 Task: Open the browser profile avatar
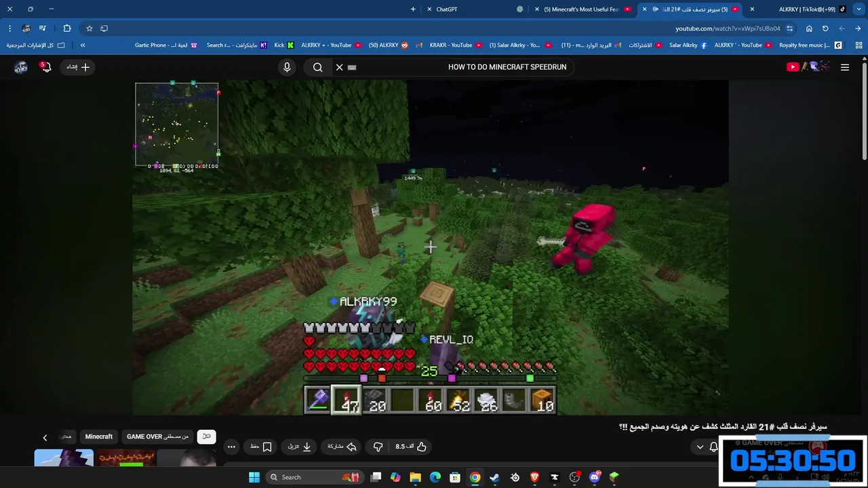(x=26, y=28)
